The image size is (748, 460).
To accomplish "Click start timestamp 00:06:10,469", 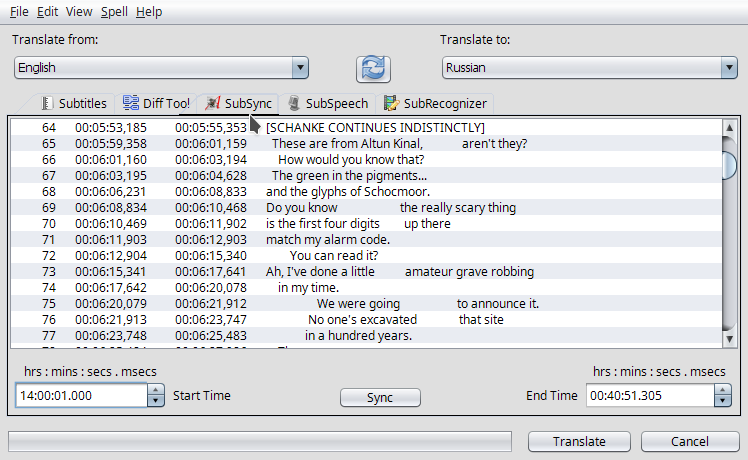I will (111, 223).
